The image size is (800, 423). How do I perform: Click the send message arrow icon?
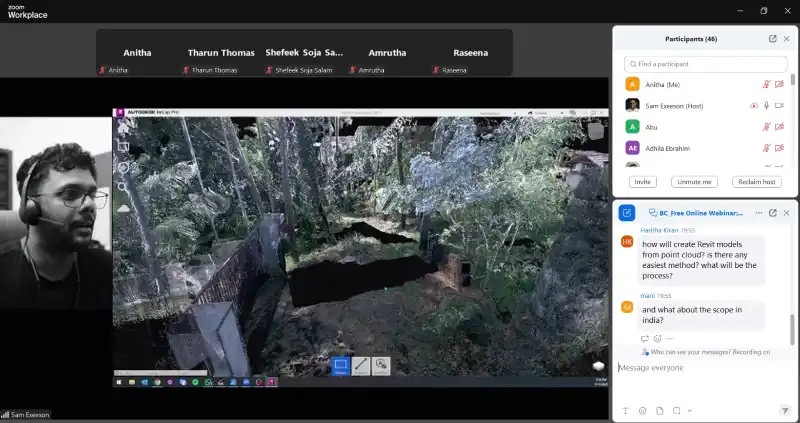coord(785,410)
